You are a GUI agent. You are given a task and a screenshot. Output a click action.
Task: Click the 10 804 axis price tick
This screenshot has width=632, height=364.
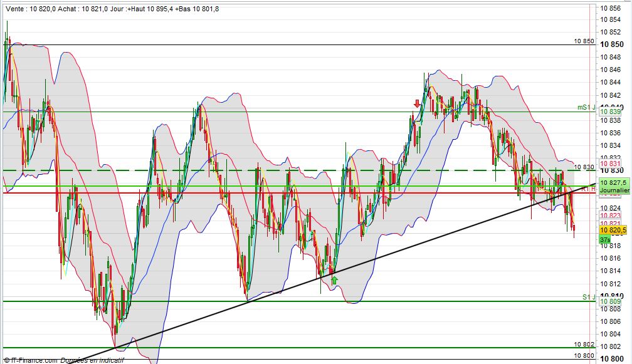pyautogui.click(x=610, y=334)
